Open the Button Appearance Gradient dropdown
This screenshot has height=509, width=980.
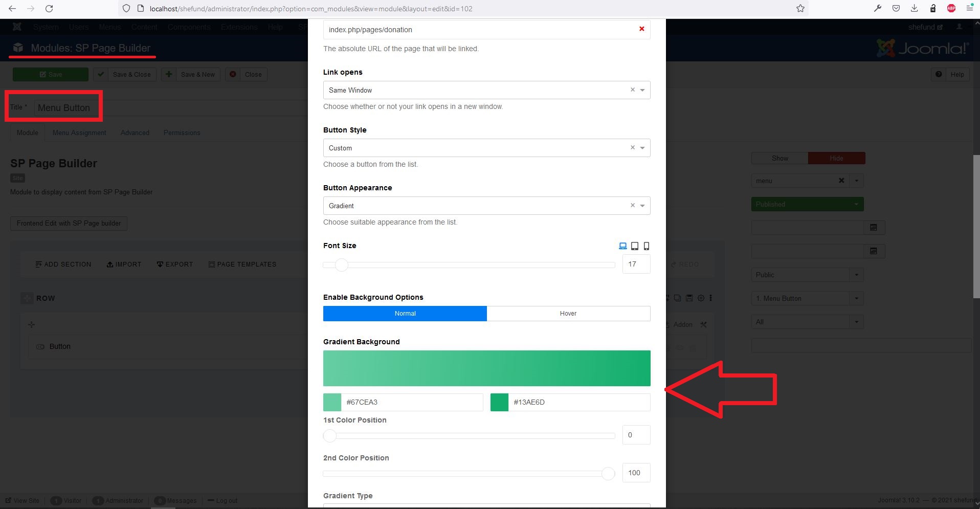642,206
